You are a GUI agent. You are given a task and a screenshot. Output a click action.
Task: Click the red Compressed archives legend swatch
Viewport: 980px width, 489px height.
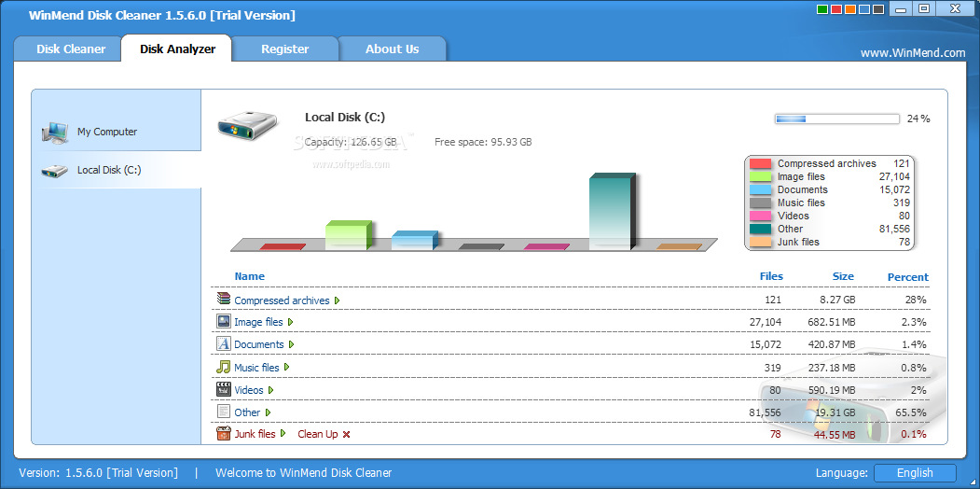[x=760, y=163]
